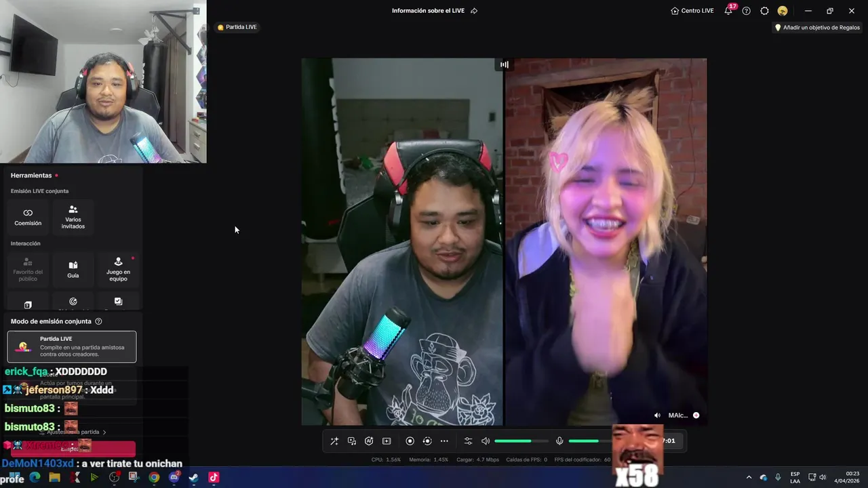This screenshot has width=868, height=488.
Task: Click the Cargar 4.7 Mbps status readout
Action: point(478,460)
